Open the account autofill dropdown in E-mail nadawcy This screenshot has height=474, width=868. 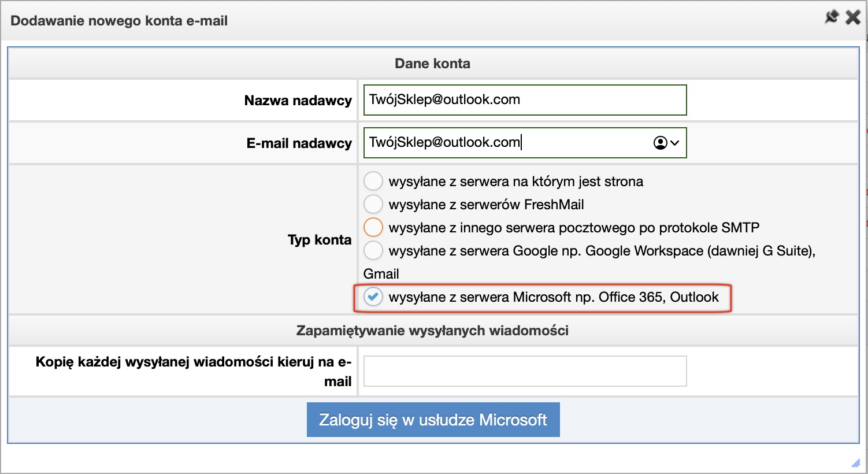click(666, 143)
